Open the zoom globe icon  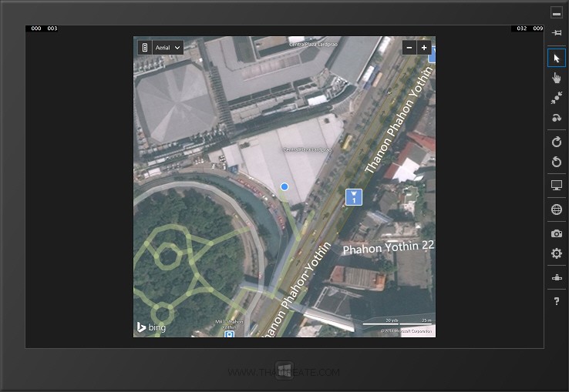556,209
